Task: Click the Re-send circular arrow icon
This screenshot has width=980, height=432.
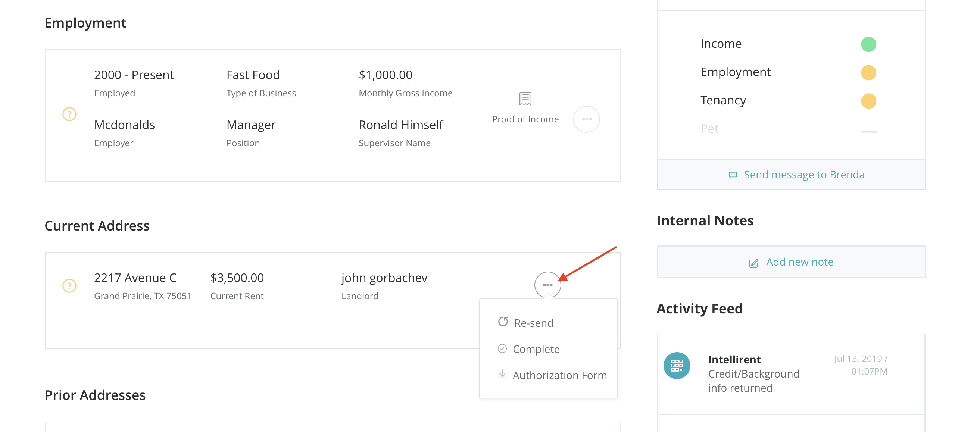Action: pyautogui.click(x=503, y=322)
